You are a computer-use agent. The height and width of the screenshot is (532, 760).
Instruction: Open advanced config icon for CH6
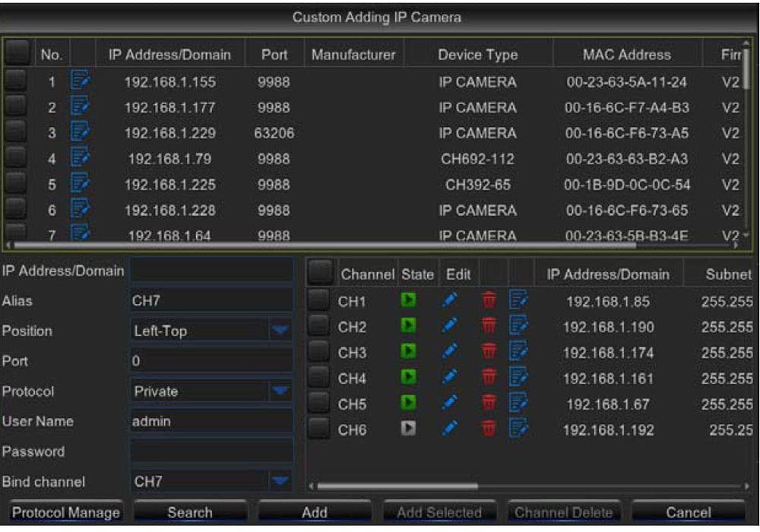tap(518, 429)
